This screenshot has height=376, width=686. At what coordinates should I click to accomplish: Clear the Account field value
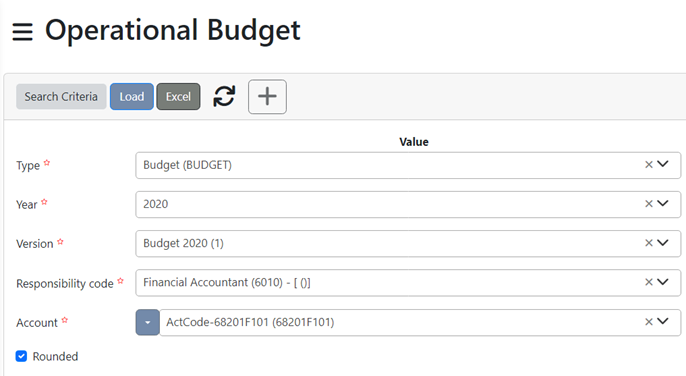coord(648,322)
